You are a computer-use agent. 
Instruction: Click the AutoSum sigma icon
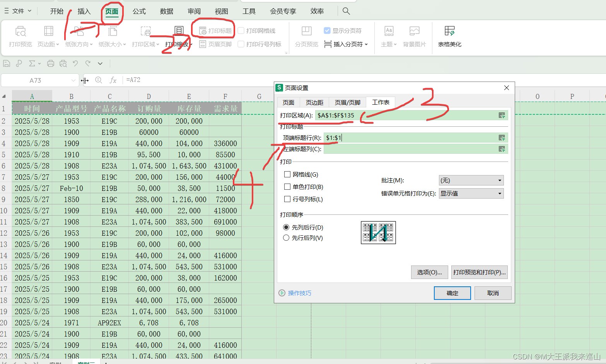coord(32,63)
